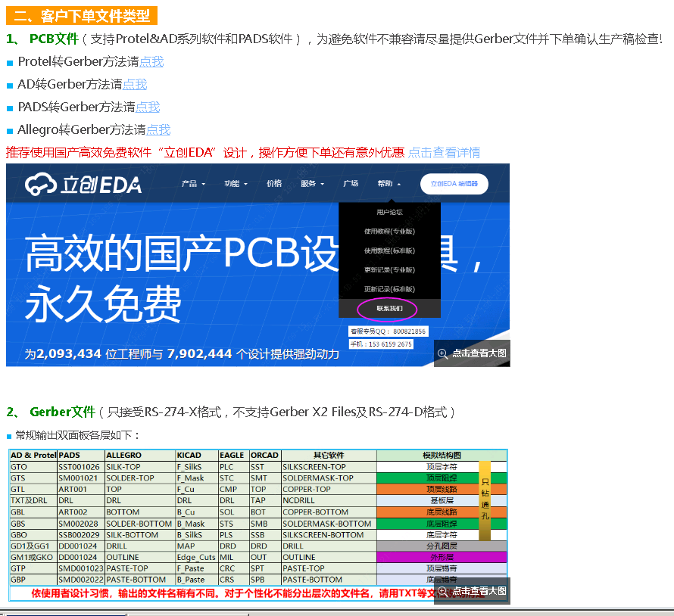Click magnifier icon on EDA banner image
This screenshot has height=616, width=674.
tap(442, 353)
